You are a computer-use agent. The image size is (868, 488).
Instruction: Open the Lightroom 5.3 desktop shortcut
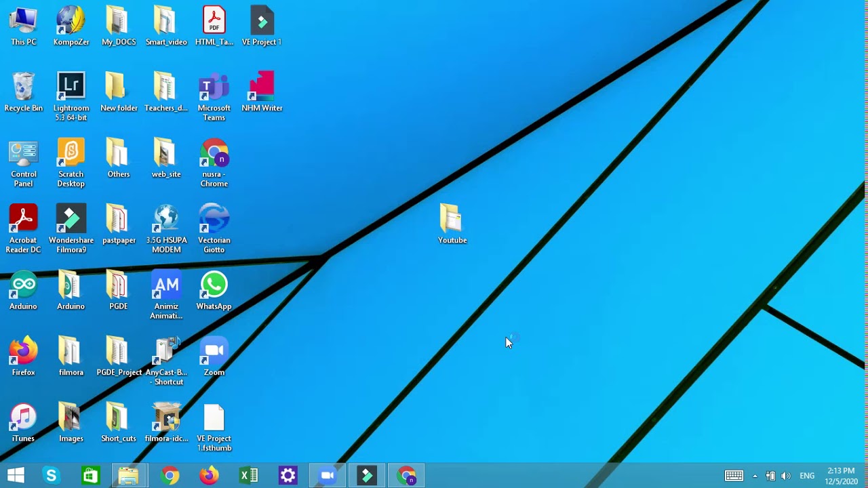click(71, 87)
